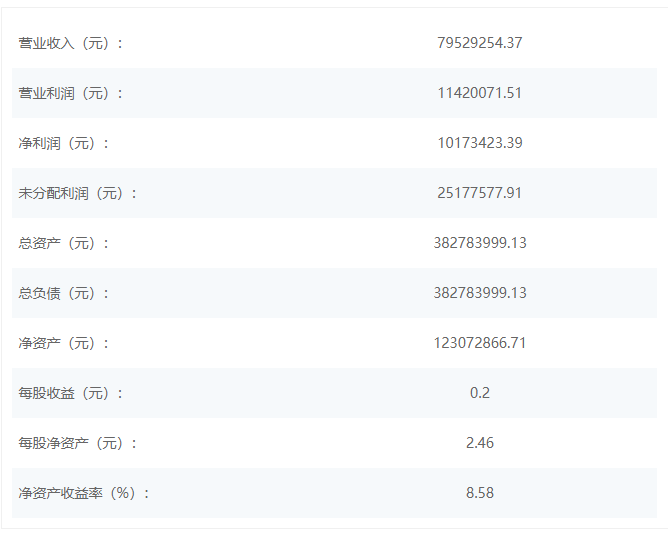Select operating profit value 11420071.51
The width and height of the screenshot is (668, 540).
click(x=480, y=93)
